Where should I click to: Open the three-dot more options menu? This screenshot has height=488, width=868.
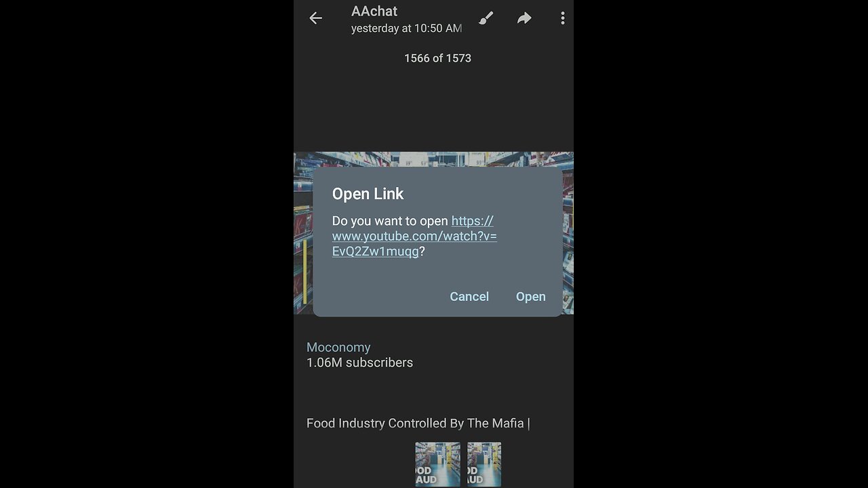[x=562, y=18]
